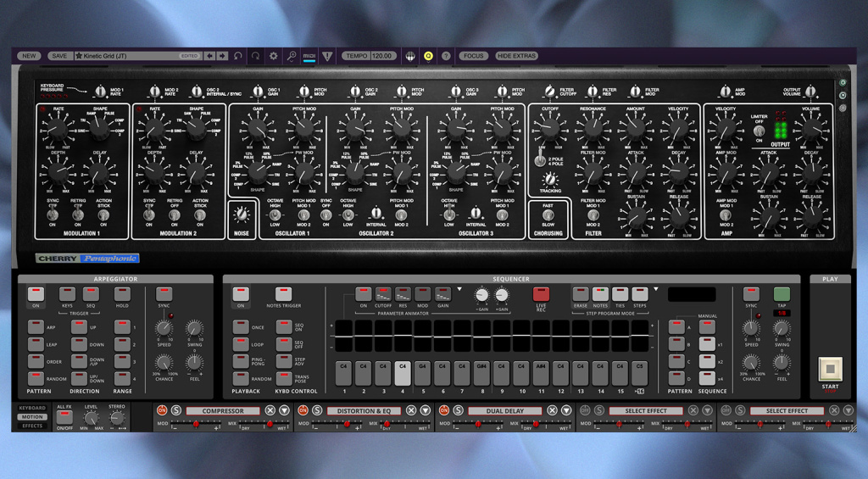Select the Erase step program mode
The width and height of the screenshot is (868, 479).
click(x=580, y=294)
